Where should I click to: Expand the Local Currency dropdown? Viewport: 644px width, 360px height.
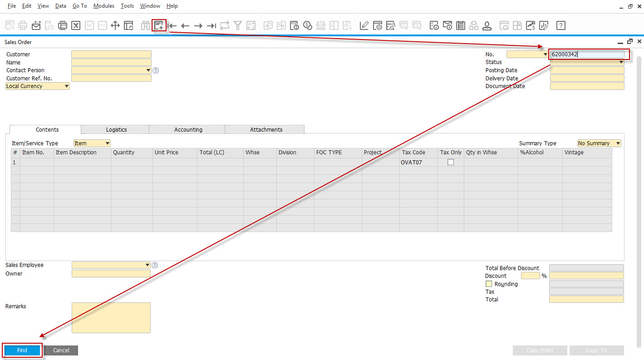(x=38, y=86)
